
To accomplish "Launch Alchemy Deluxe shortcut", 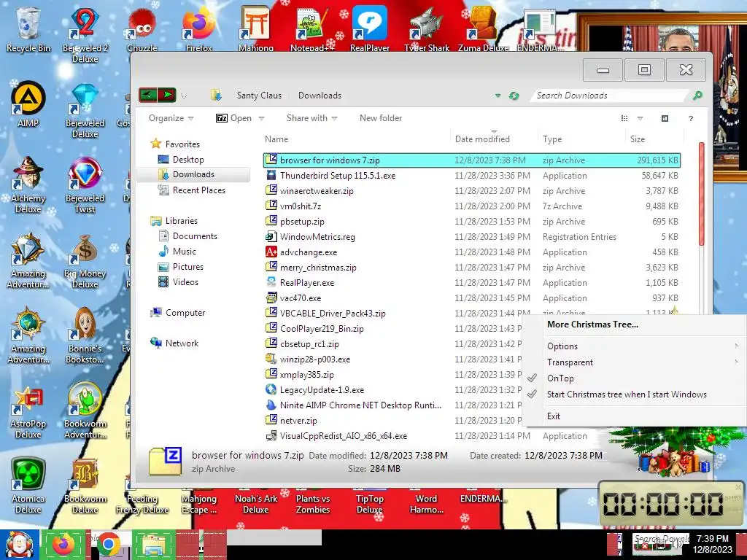I will (28, 184).
